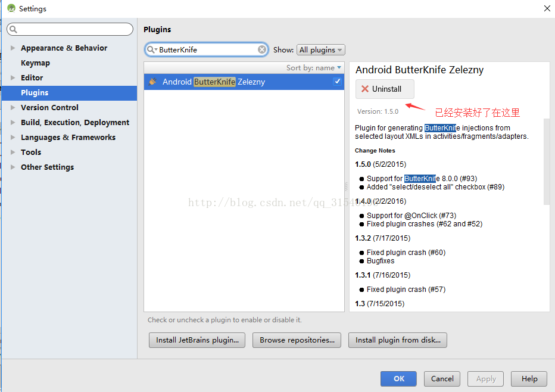Click the Android ButterKnife Zelezny plugin icon
Viewport: 555px width, 392px height.
[x=152, y=82]
